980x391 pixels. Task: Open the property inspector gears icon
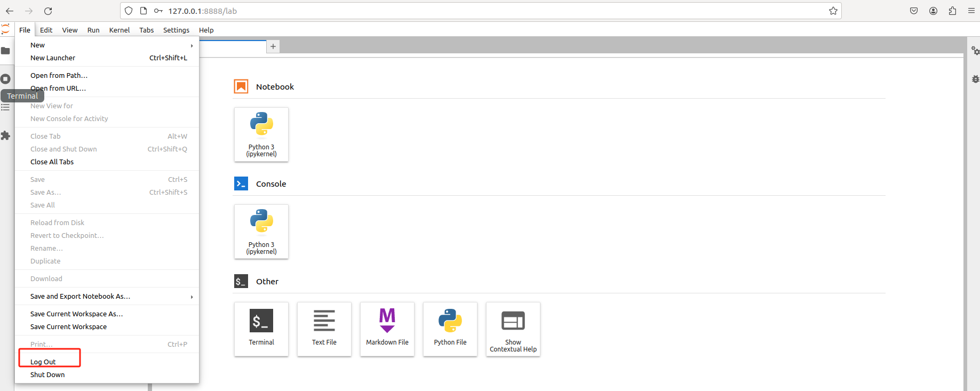pos(975,51)
